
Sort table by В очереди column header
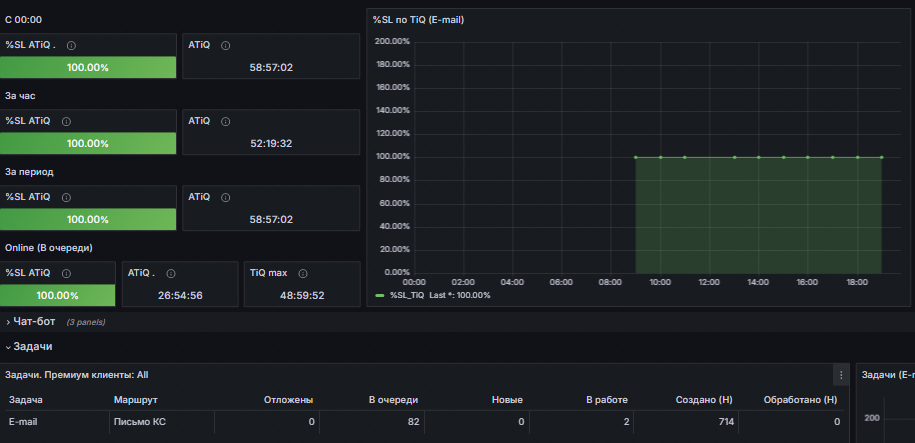(x=393, y=400)
